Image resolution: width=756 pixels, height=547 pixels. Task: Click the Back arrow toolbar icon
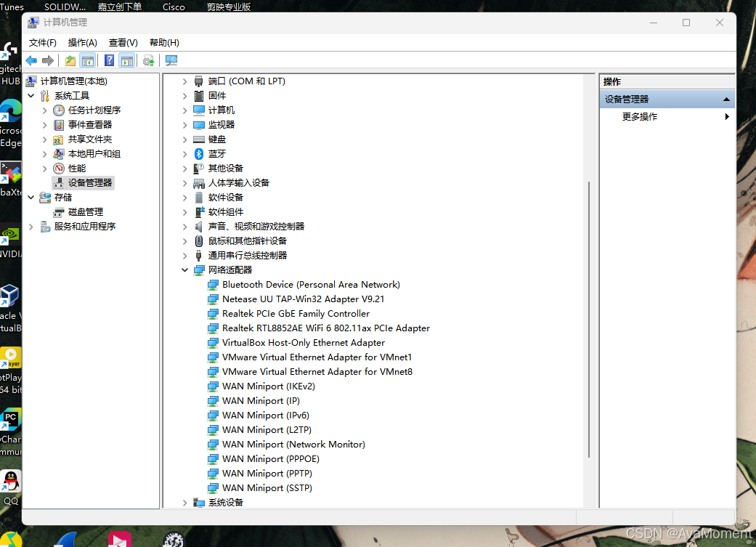tap(32, 61)
